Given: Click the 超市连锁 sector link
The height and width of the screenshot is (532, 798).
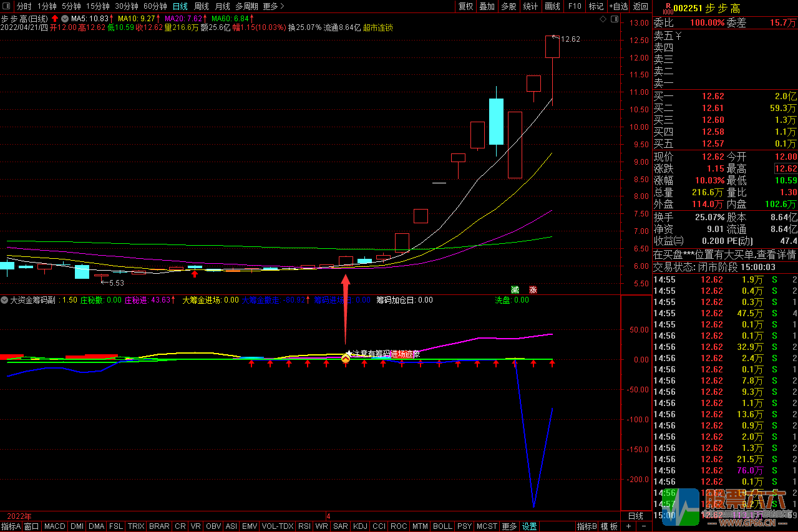Looking at the screenshot, I should (377, 27).
